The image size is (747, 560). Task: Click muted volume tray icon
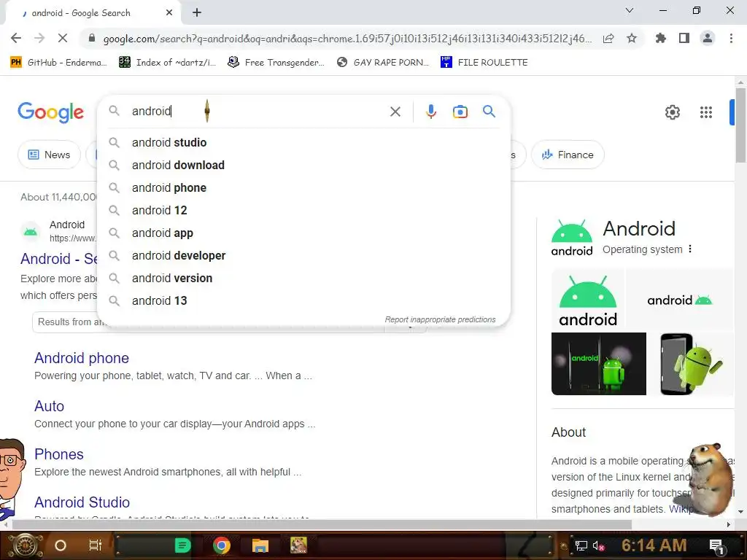coord(598,545)
